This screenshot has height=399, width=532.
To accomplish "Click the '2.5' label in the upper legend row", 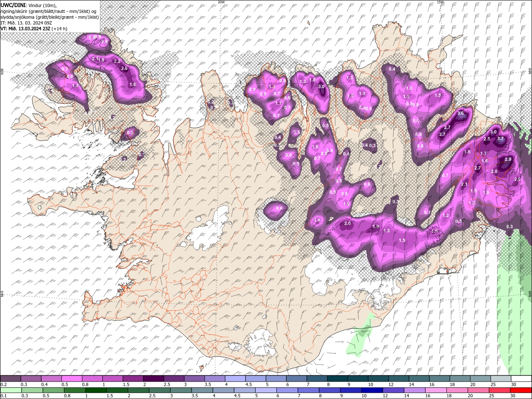I will click(167, 384).
